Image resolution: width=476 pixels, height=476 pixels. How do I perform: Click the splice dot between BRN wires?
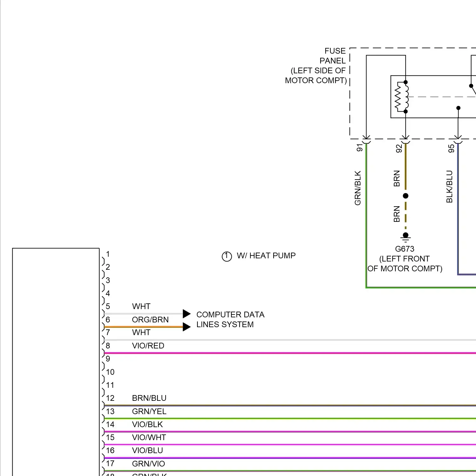click(x=406, y=196)
